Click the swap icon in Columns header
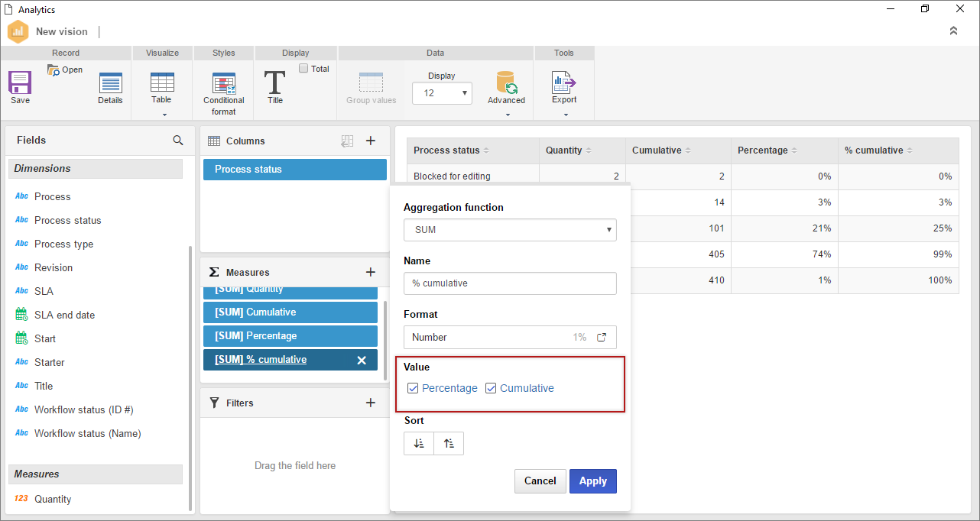Screen dimensions: 980x521 click(347, 141)
